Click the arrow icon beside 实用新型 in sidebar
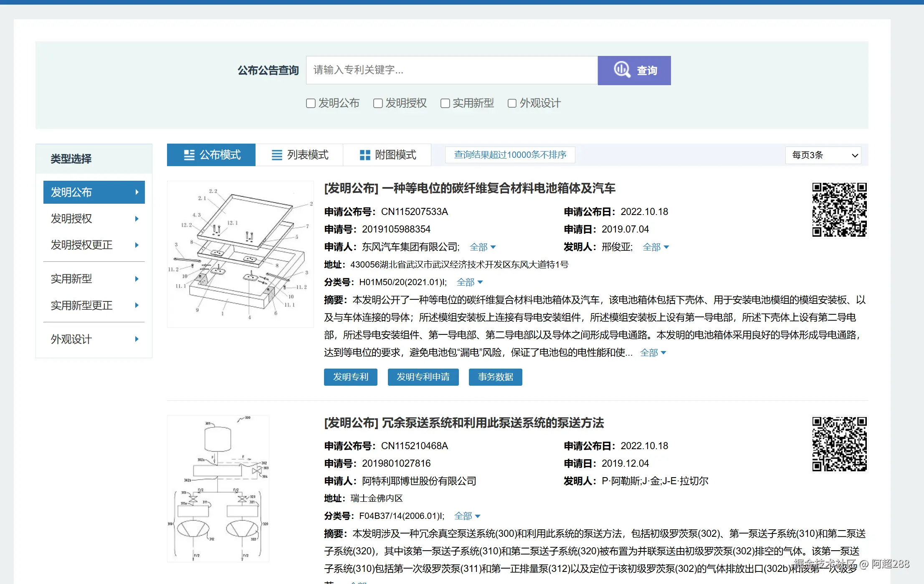This screenshot has width=924, height=584. tap(137, 279)
